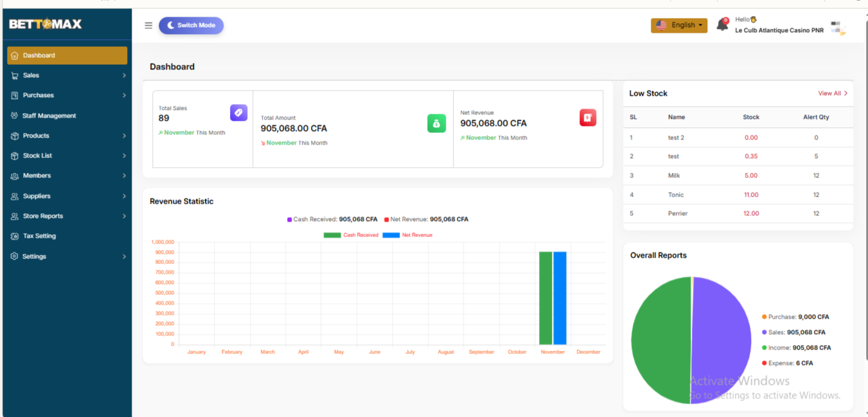This screenshot has width=868, height=417.
Task: Open the notification bell icon
Action: coord(722,26)
